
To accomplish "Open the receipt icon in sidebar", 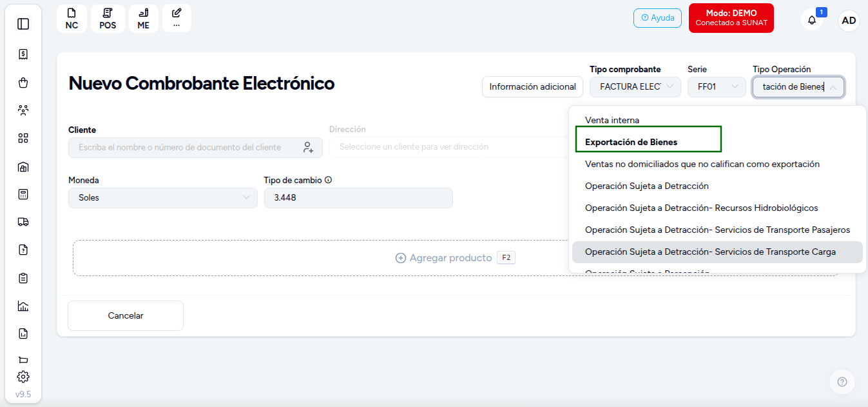I will [23, 54].
